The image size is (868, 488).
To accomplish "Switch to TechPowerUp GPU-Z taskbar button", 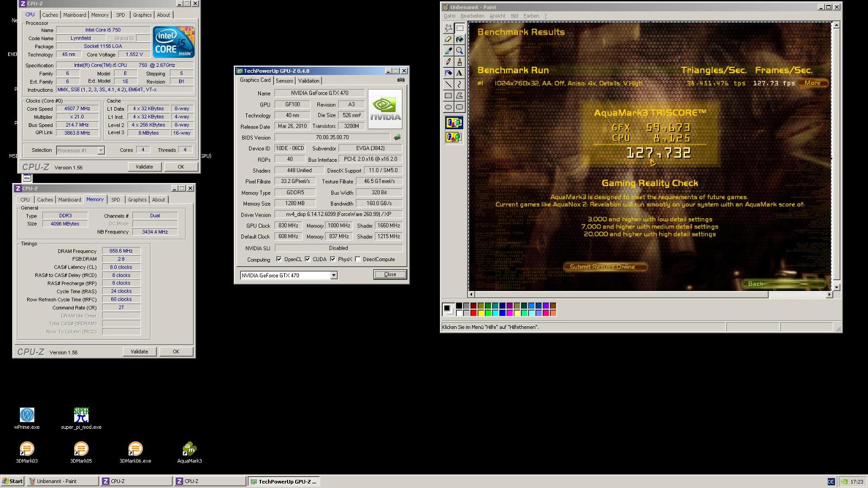I will [x=284, y=481].
